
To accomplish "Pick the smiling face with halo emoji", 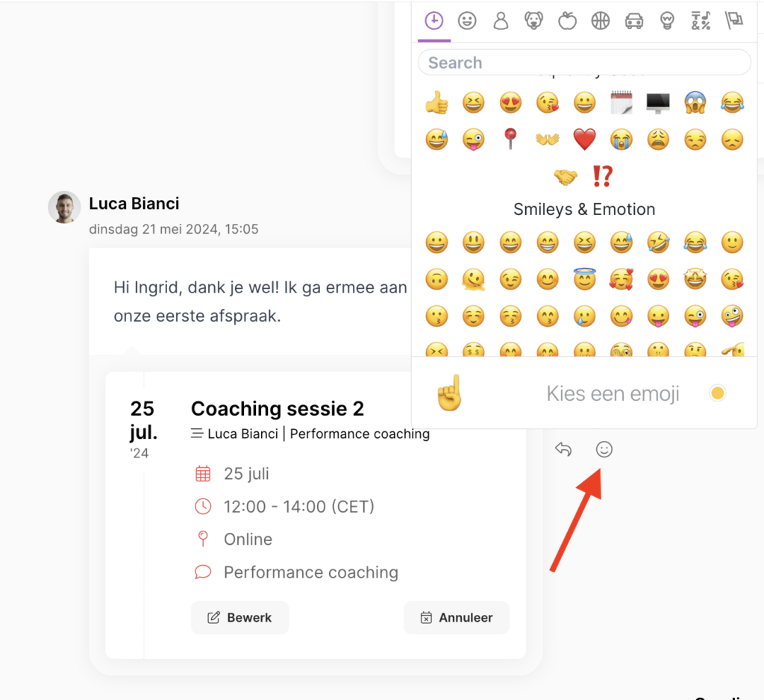I will 584,279.
